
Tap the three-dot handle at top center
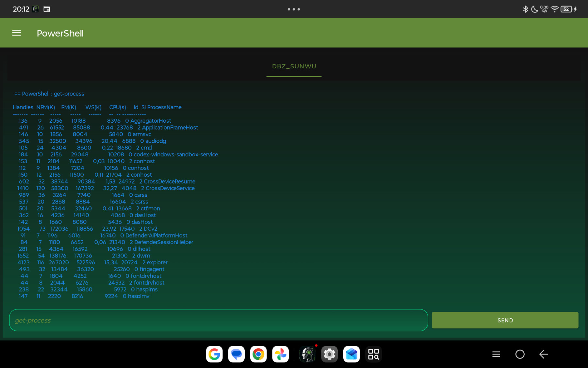294,9
